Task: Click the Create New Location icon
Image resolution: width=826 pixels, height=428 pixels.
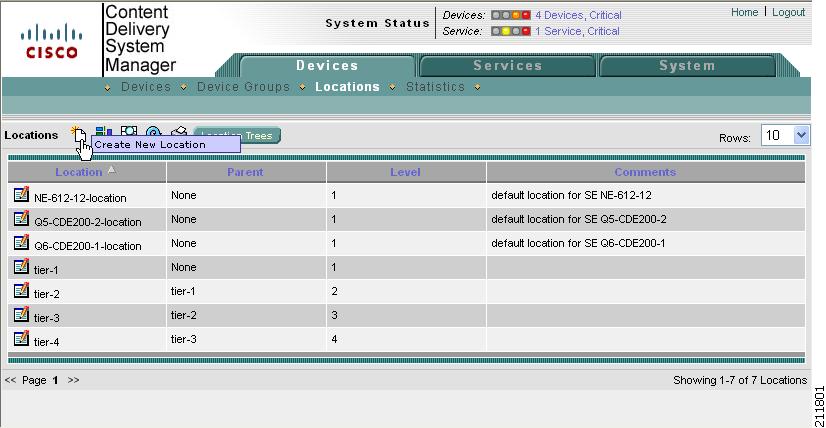Action: 78,133
